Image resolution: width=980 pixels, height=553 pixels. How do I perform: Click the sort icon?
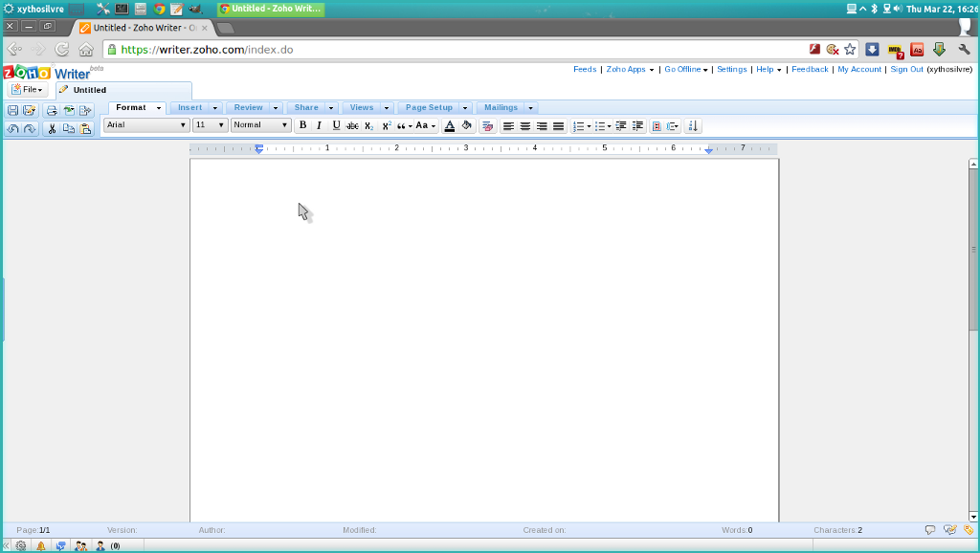[x=693, y=125]
